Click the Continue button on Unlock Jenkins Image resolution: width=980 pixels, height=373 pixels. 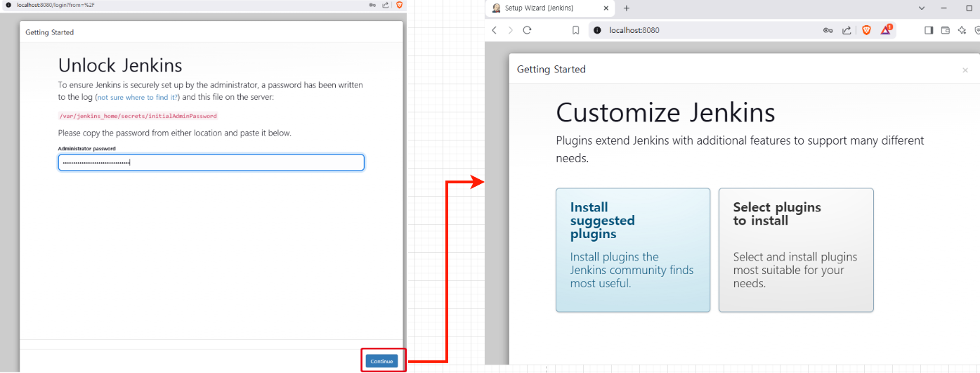click(381, 361)
